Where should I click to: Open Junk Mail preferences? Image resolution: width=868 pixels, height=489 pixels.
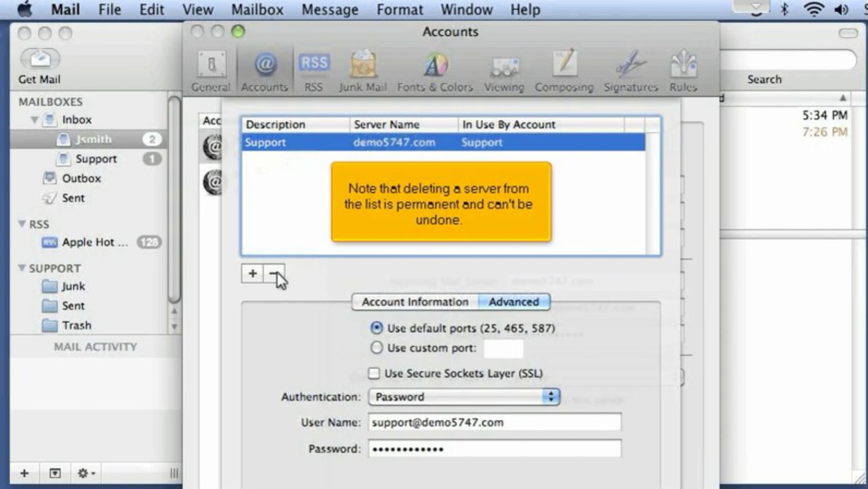pos(363,65)
